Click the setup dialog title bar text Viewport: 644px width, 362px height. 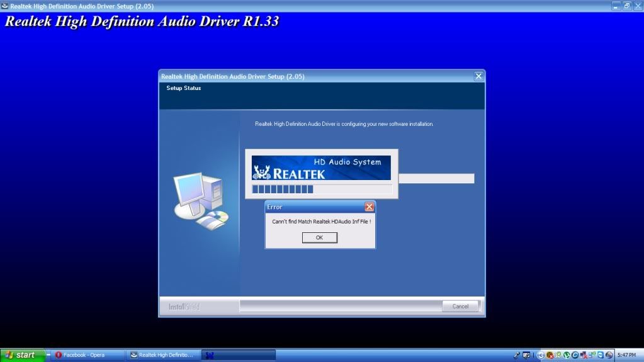click(x=232, y=76)
